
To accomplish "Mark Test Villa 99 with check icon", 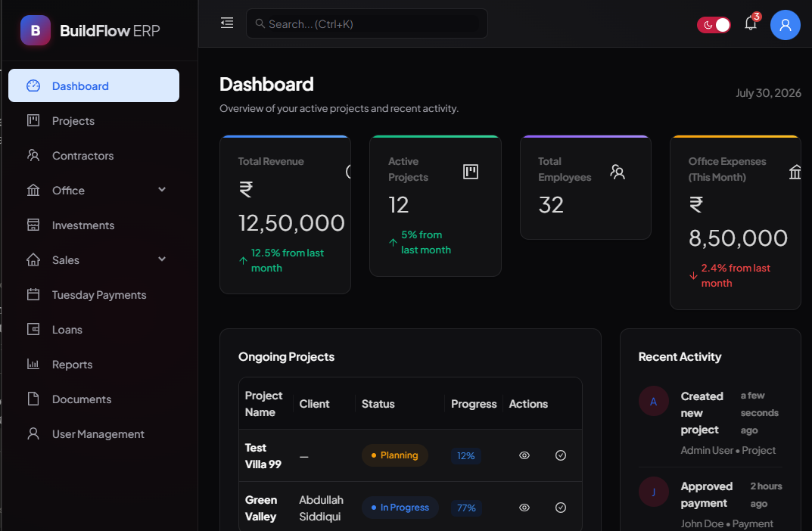I will (560, 455).
